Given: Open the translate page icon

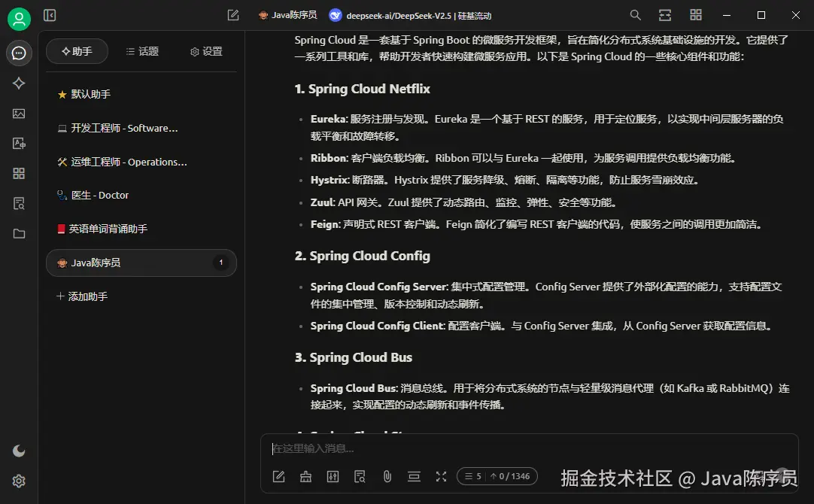Looking at the screenshot, I should point(19,143).
